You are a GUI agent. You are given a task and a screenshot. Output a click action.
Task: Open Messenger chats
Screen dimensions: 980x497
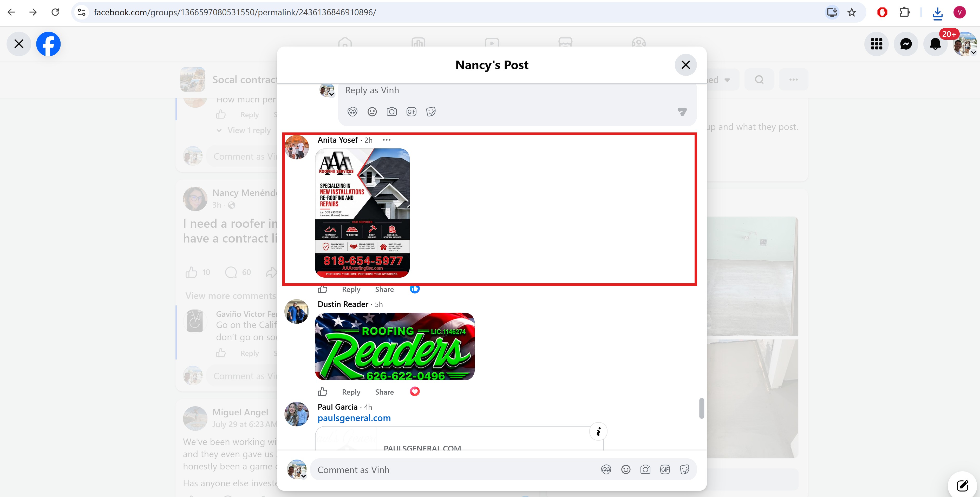click(x=906, y=44)
